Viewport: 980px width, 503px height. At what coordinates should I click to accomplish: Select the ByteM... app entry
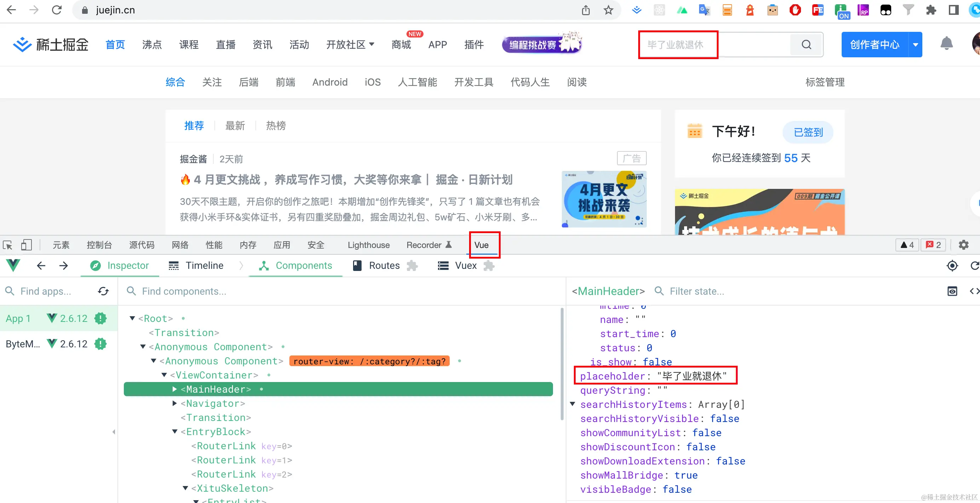tap(59, 343)
